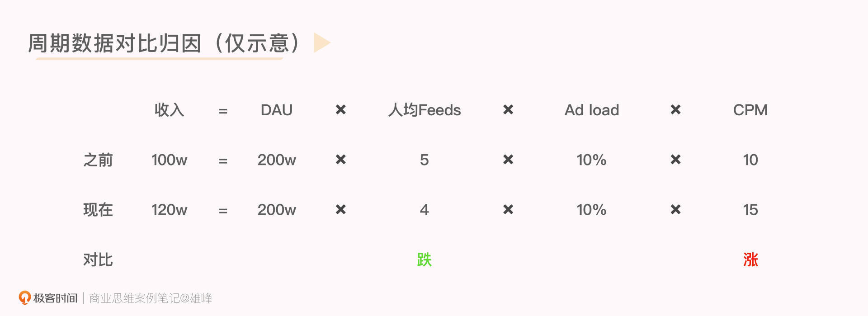Click multiplication sign between Ad load and CPM headers
868x316 pixels.
pyautogui.click(x=675, y=110)
